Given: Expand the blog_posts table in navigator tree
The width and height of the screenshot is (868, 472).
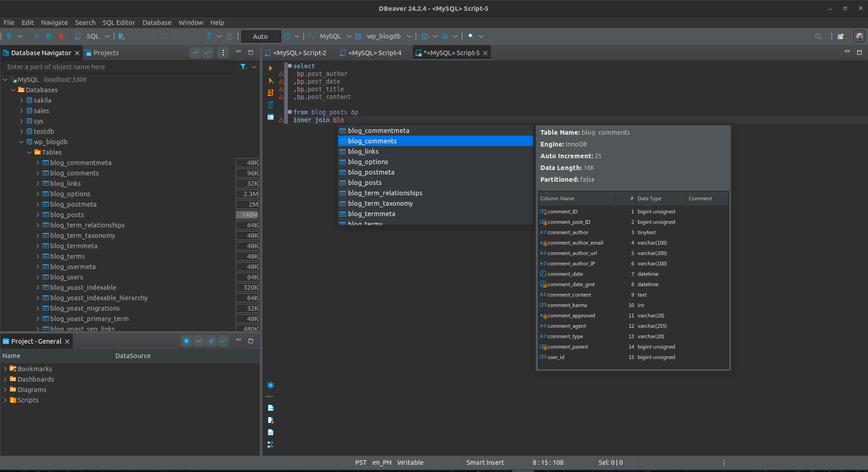Looking at the screenshot, I should pos(38,214).
